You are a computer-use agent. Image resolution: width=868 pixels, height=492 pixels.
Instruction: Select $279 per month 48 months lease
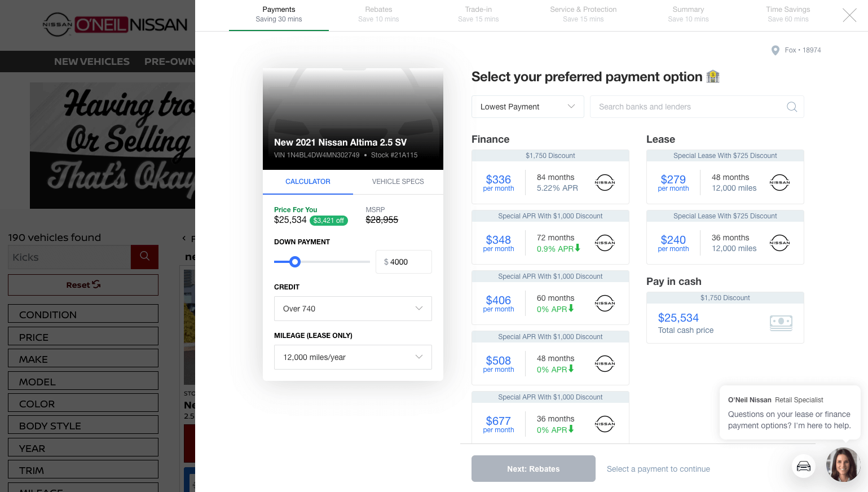725,177
